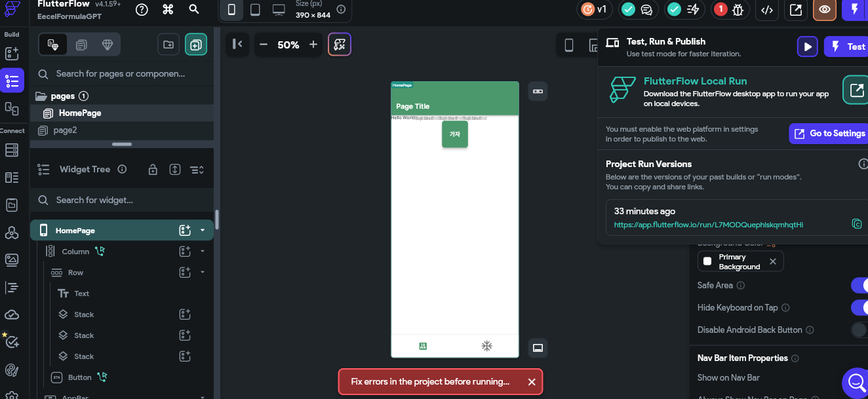Select the Text widget in tree
The width and height of the screenshot is (868, 399).
click(x=81, y=294)
